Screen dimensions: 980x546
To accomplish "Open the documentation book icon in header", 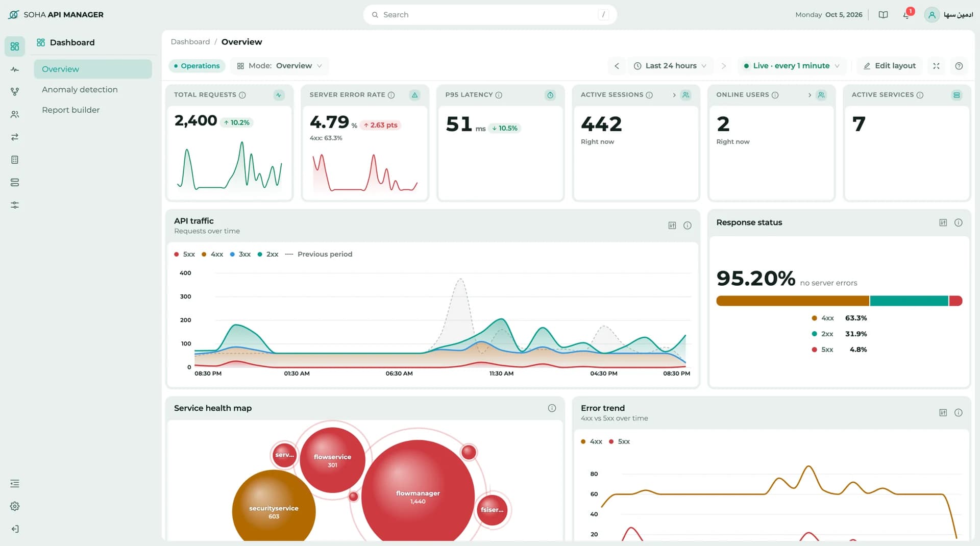I will (883, 15).
